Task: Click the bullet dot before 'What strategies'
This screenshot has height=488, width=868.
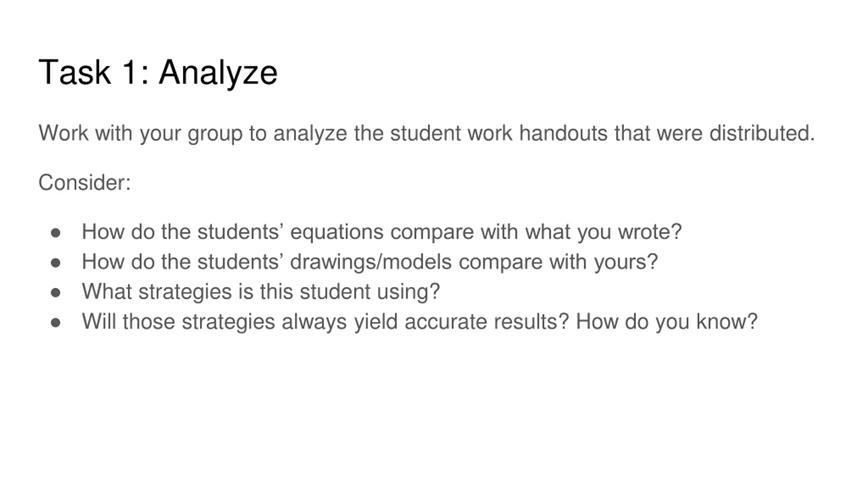Action: coord(56,293)
